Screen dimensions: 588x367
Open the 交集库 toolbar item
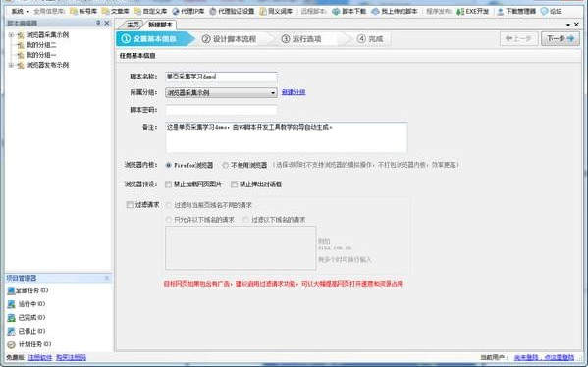tap(116, 11)
